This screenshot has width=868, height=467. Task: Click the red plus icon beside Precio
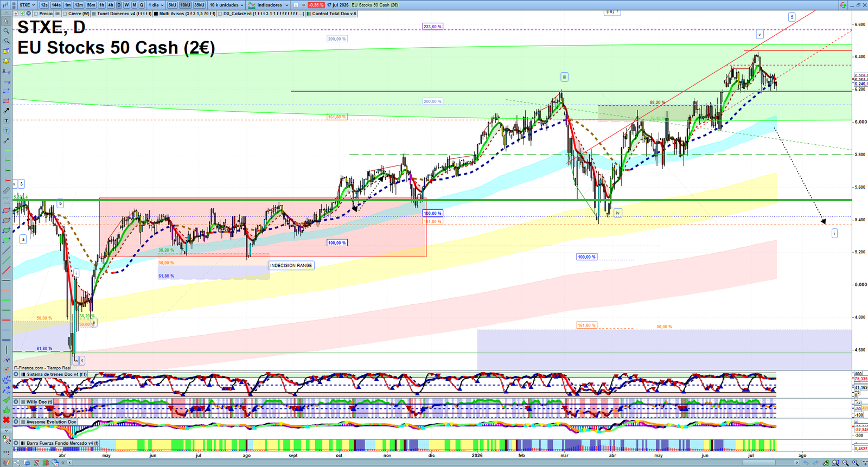[16, 14]
